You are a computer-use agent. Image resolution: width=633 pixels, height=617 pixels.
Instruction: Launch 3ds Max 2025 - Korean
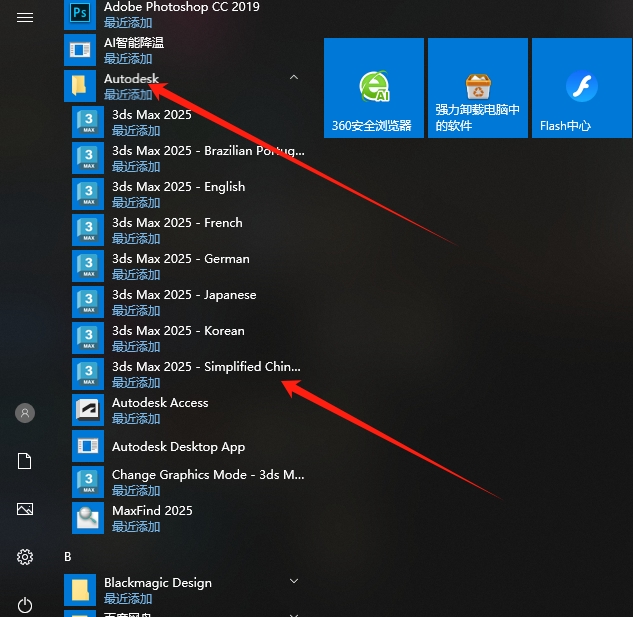click(x=178, y=338)
